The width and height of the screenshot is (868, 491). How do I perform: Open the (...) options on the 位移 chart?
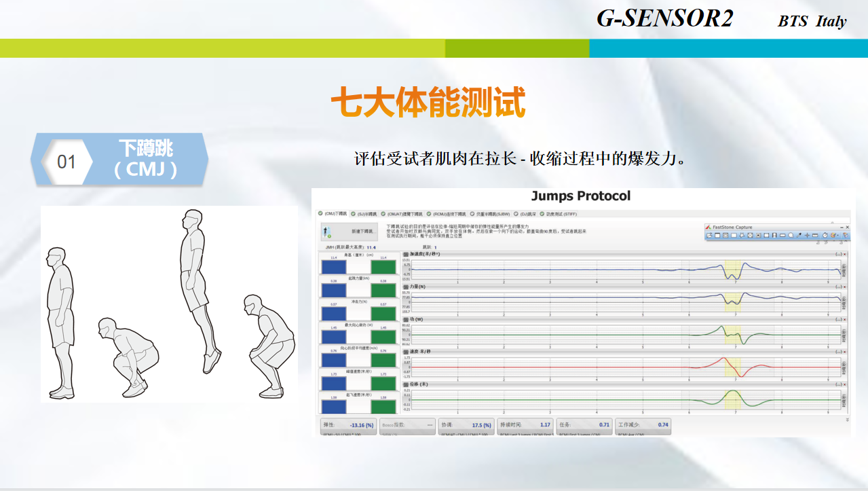839,383
